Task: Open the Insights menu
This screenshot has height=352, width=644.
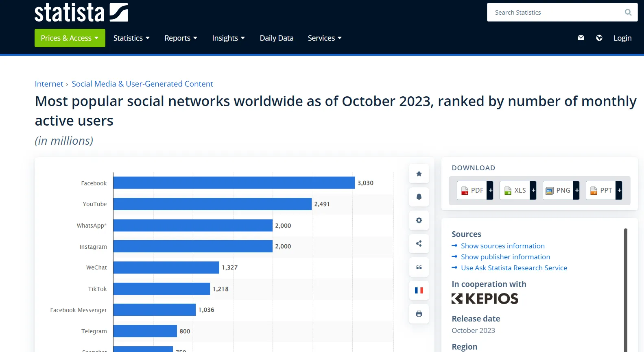Action: (228, 38)
